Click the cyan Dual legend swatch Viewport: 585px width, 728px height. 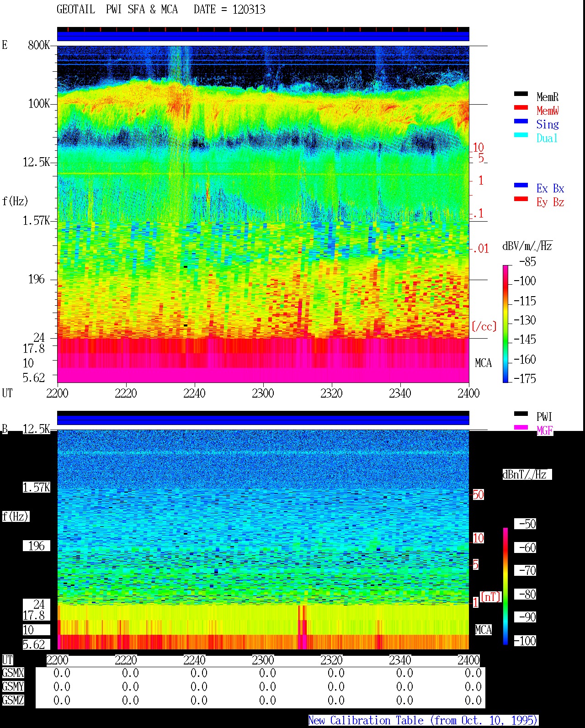521,135
